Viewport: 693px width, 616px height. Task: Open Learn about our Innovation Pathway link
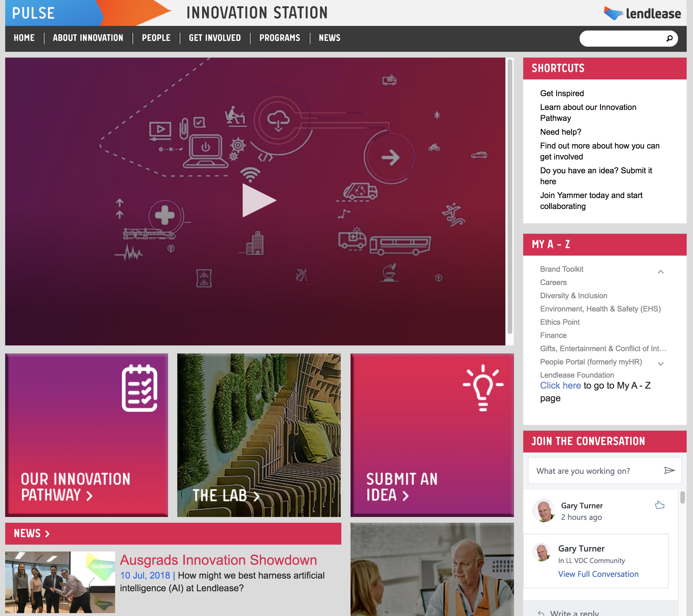point(588,113)
